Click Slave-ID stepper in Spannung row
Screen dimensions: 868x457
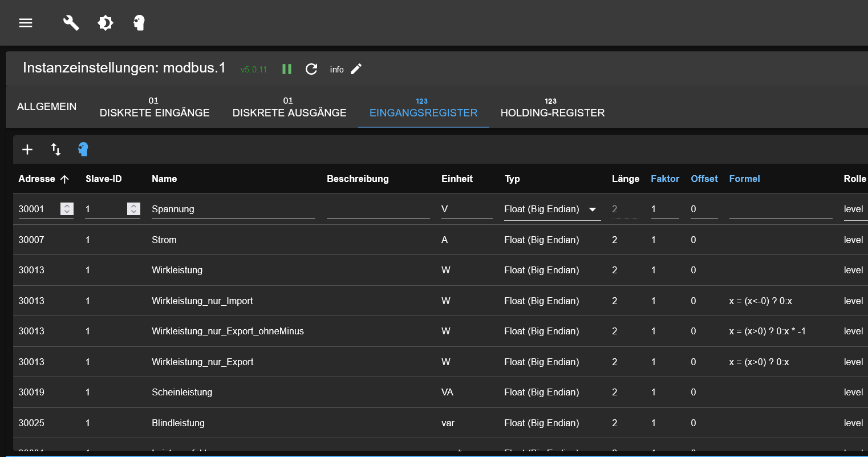(x=133, y=209)
